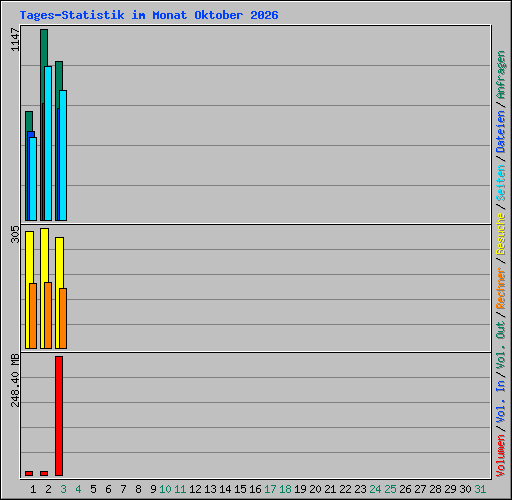The width and height of the screenshot is (512, 500).
Task: Click green day label '24' on the x-axis
Action: pyautogui.click(x=375, y=489)
